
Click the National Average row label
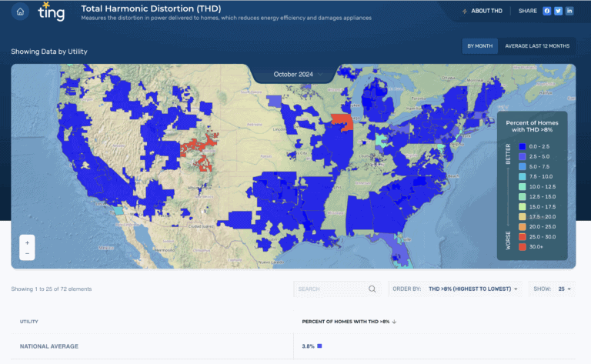coord(49,346)
